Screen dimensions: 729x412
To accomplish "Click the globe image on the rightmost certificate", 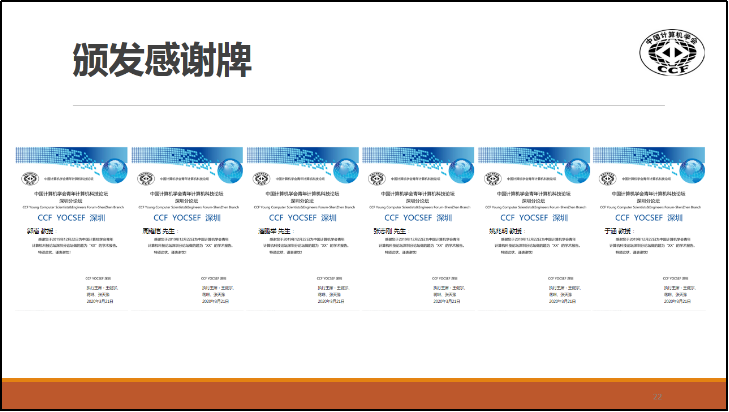I will point(692,171).
